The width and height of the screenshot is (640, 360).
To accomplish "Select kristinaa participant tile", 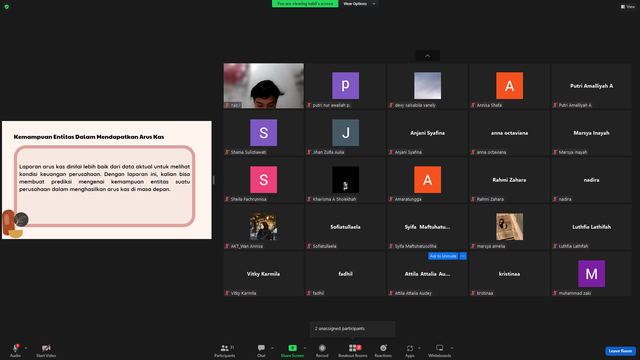I will point(509,273).
